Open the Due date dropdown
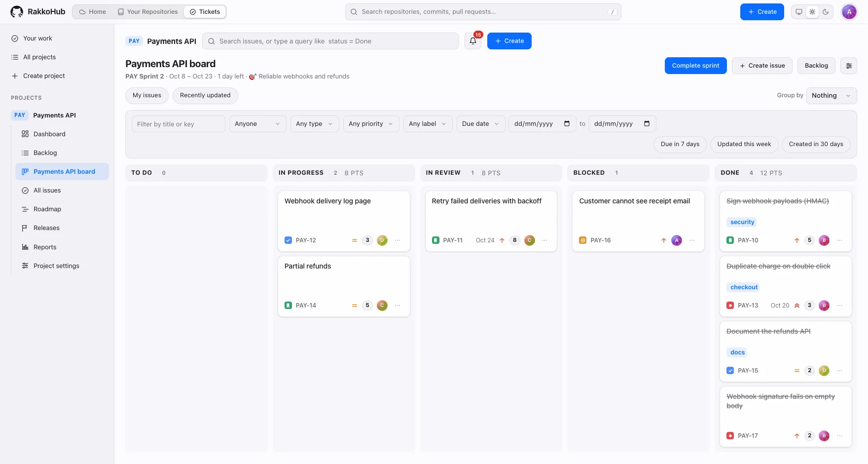This screenshot has height=464, width=868. coord(480,124)
